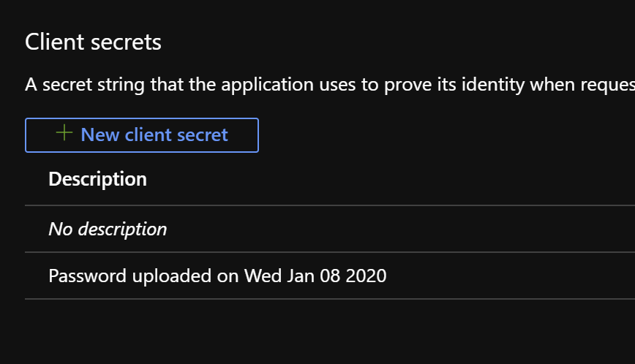
Task: Sort the secrets by Description
Action: [x=97, y=179]
